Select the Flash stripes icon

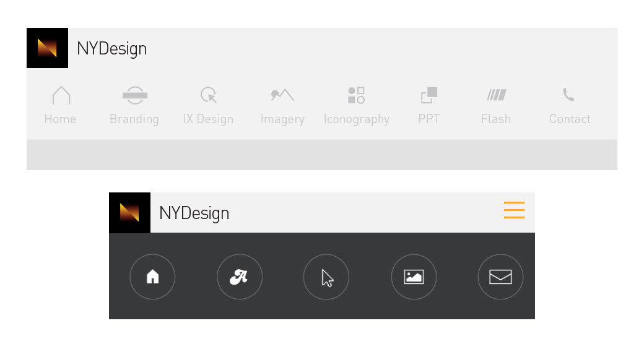point(496,95)
